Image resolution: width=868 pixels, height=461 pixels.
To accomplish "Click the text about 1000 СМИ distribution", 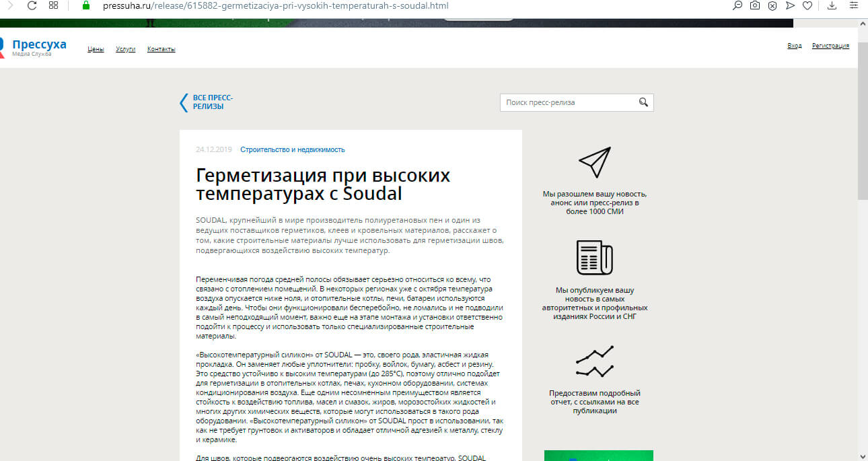I will pyautogui.click(x=595, y=203).
